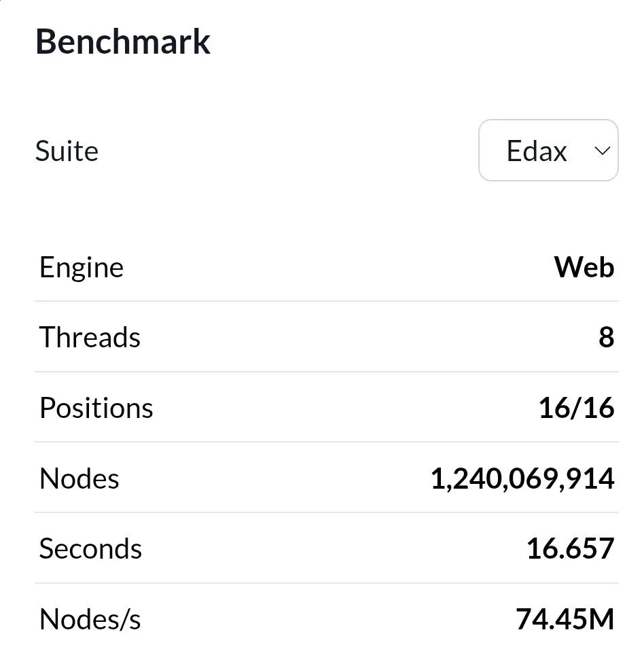
Task: Click the Suite label
Action: pyautogui.click(x=67, y=151)
